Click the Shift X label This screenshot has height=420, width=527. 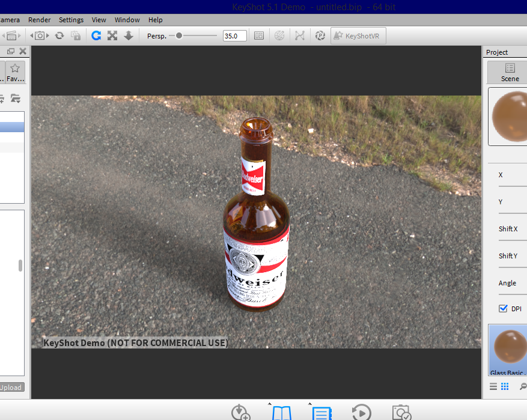[508, 229]
